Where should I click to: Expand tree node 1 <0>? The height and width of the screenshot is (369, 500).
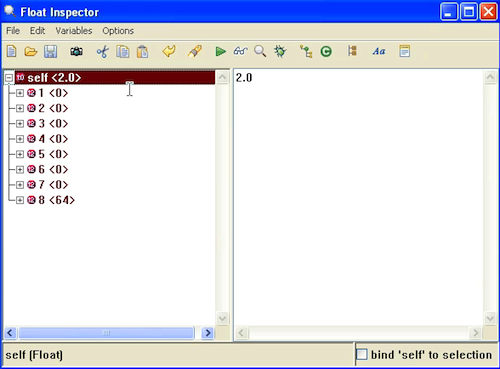(x=20, y=93)
